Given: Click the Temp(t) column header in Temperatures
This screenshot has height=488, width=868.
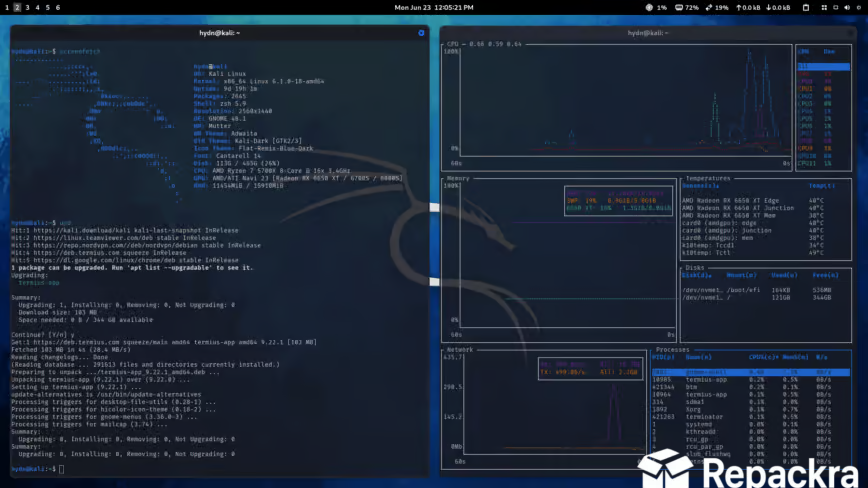Looking at the screenshot, I should pyautogui.click(x=822, y=186).
